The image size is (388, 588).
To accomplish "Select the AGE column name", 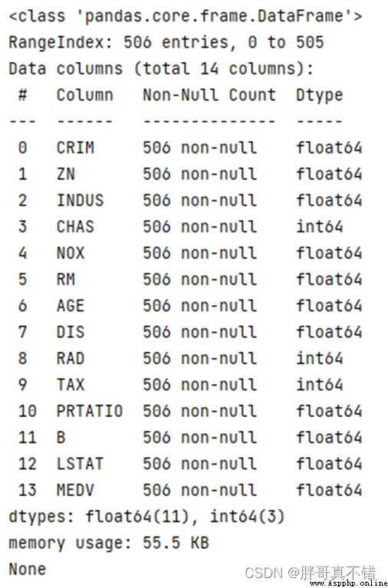I will [71, 306].
